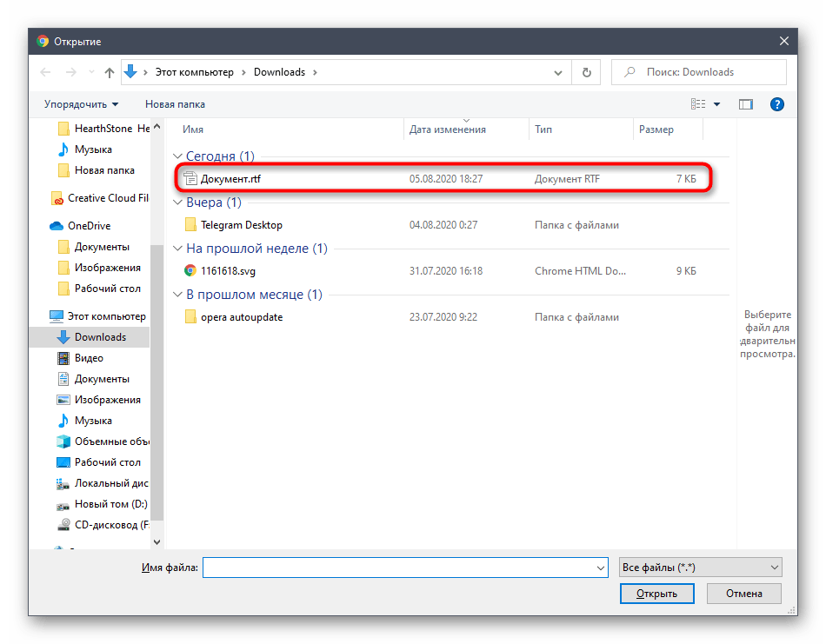
Task: Collapse the В прошлом месяце group
Action: pos(177,295)
